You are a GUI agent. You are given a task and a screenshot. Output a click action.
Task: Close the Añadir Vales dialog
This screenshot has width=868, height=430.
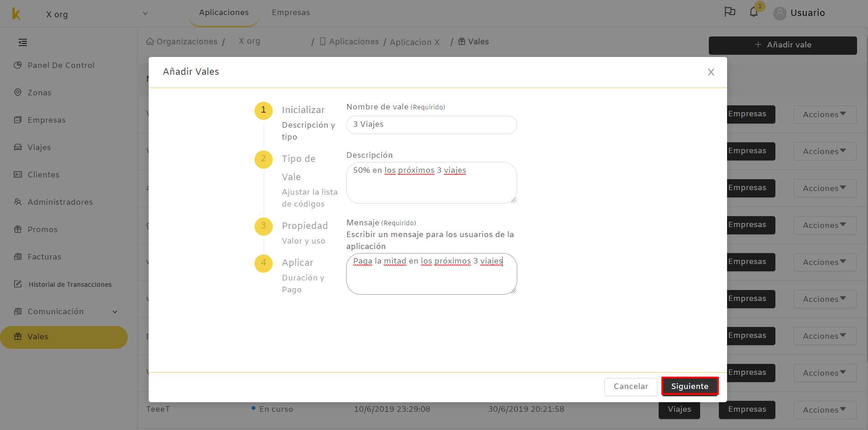coord(711,72)
